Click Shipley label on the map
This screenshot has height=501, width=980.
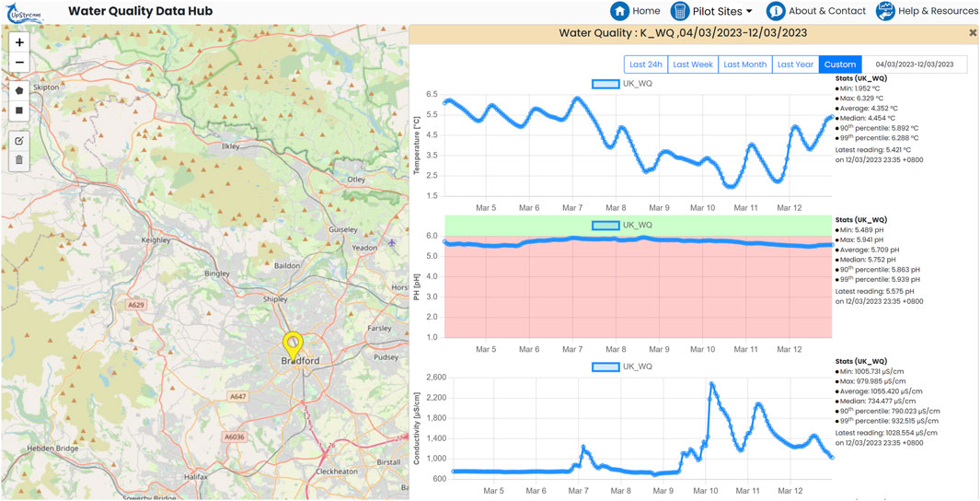(x=275, y=299)
